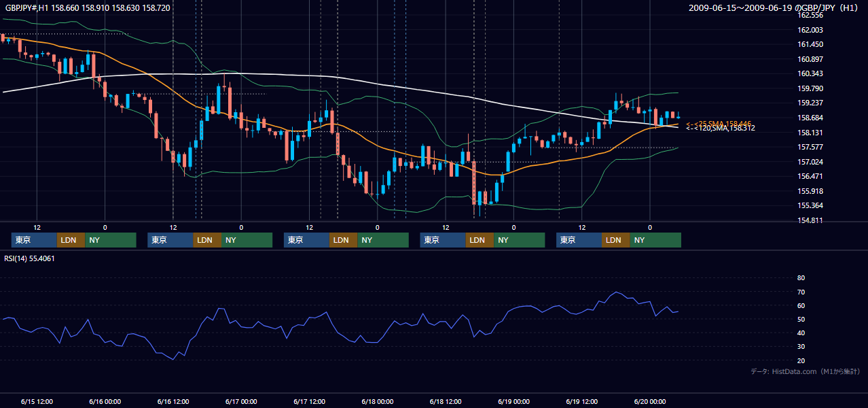Click the 6/16 12:00 time axis label
This screenshot has height=408, width=868.
click(x=173, y=401)
